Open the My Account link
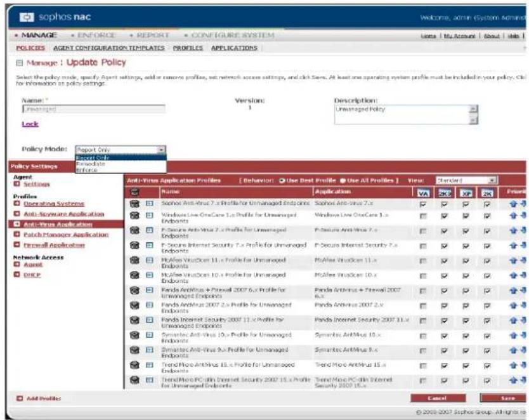 pyautogui.click(x=459, y=36)
